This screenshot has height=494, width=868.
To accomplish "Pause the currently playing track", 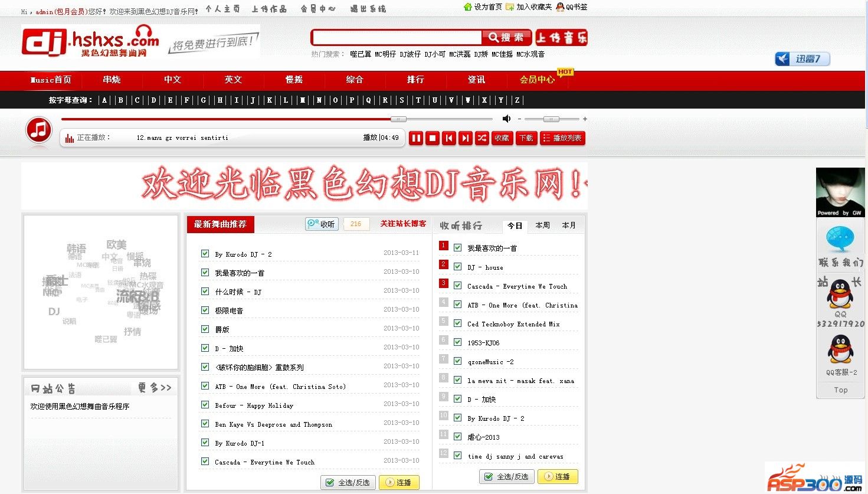I will pos(416,138).
